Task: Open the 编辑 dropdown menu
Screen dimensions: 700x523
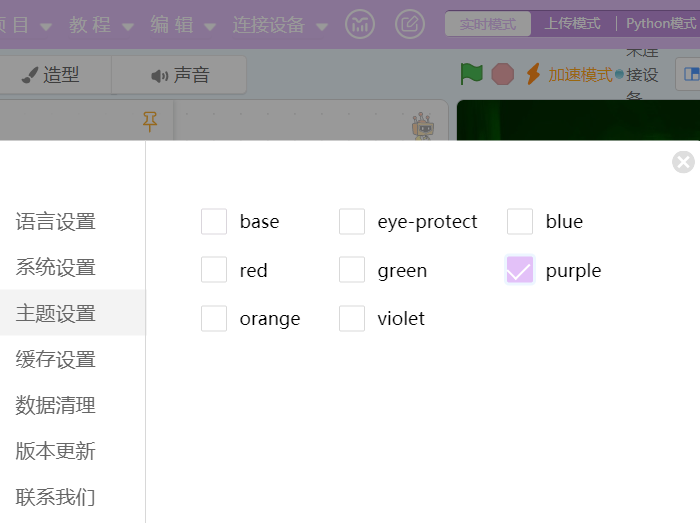Action: tap(183, 25)
